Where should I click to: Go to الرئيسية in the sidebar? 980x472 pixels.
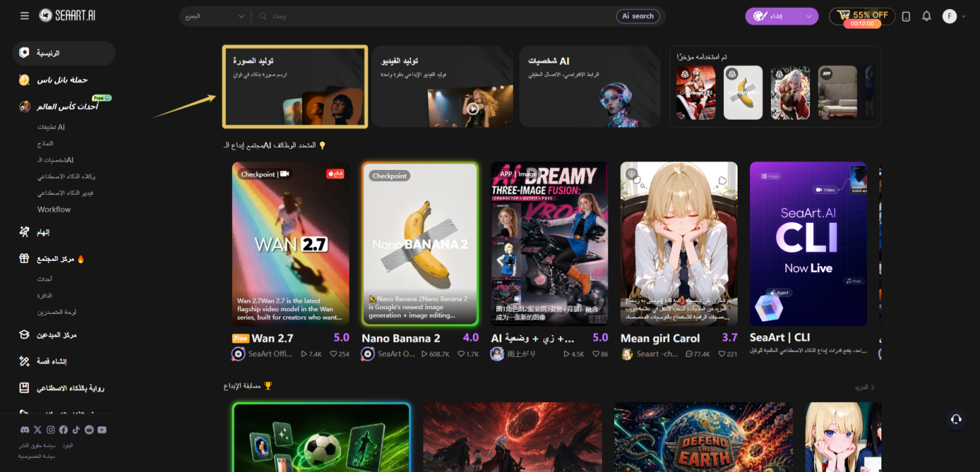pyautogui.click(x=64, y=53)
